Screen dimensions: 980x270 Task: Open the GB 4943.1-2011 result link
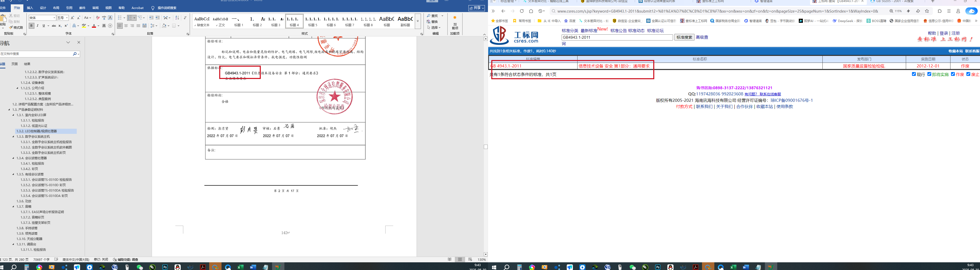click(x=506, y=66)
